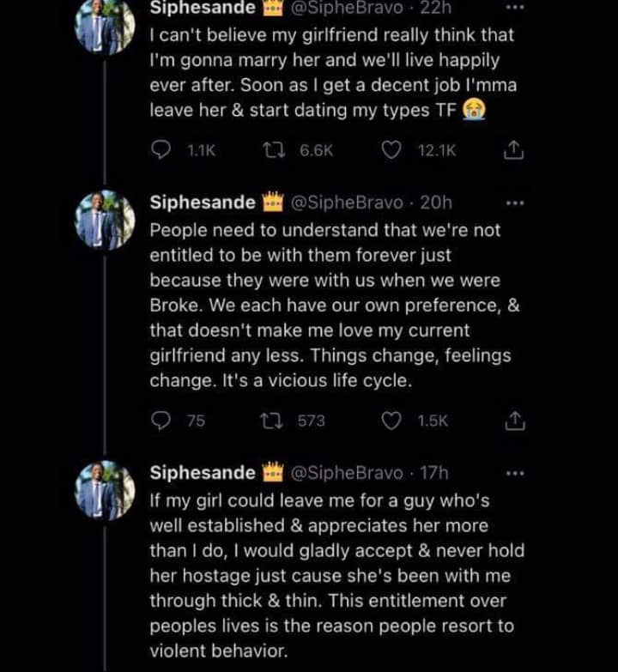Like the tweet with 12.1K likes

click(x=391, y=151)
